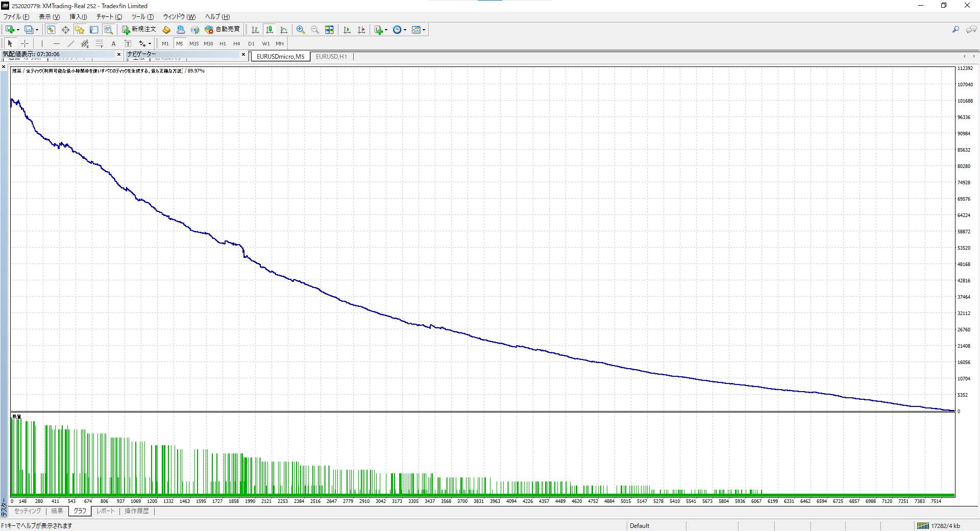Select the arrows objects icon

[142, 43]
